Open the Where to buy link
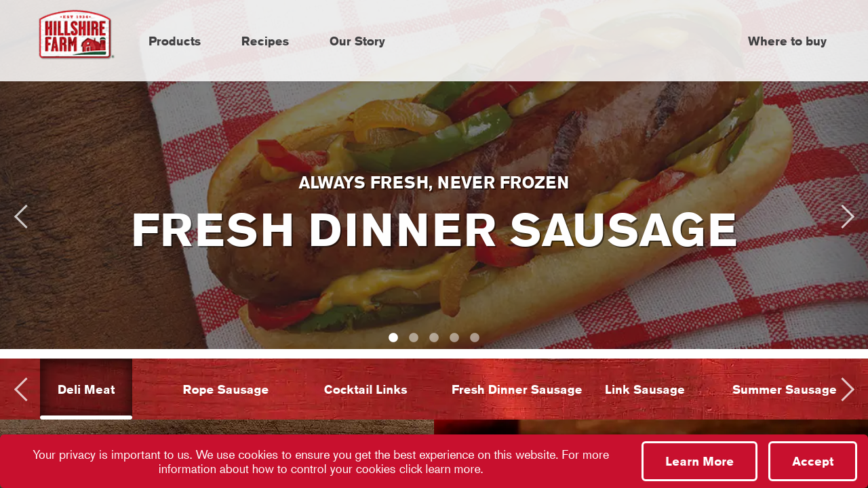The image size is (868, 488). coord(787,41)
